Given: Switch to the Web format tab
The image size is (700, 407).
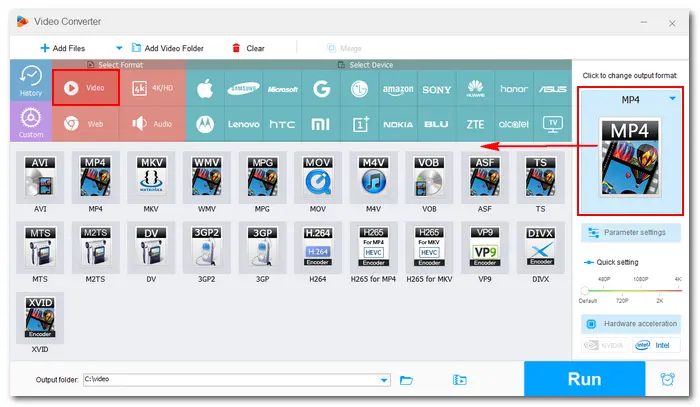Looking at the screenshot, I should (x=86, y=124).
